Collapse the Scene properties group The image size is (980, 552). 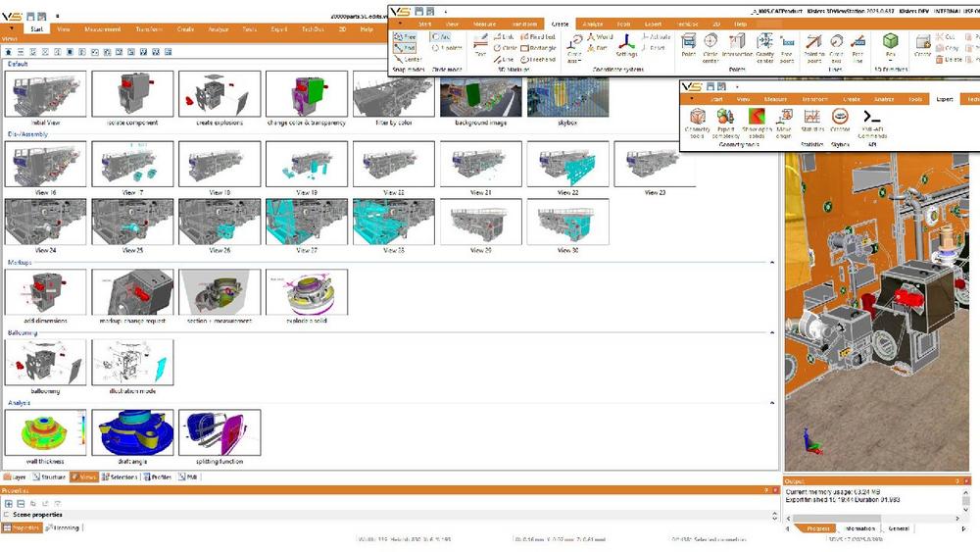coord(9,514)
